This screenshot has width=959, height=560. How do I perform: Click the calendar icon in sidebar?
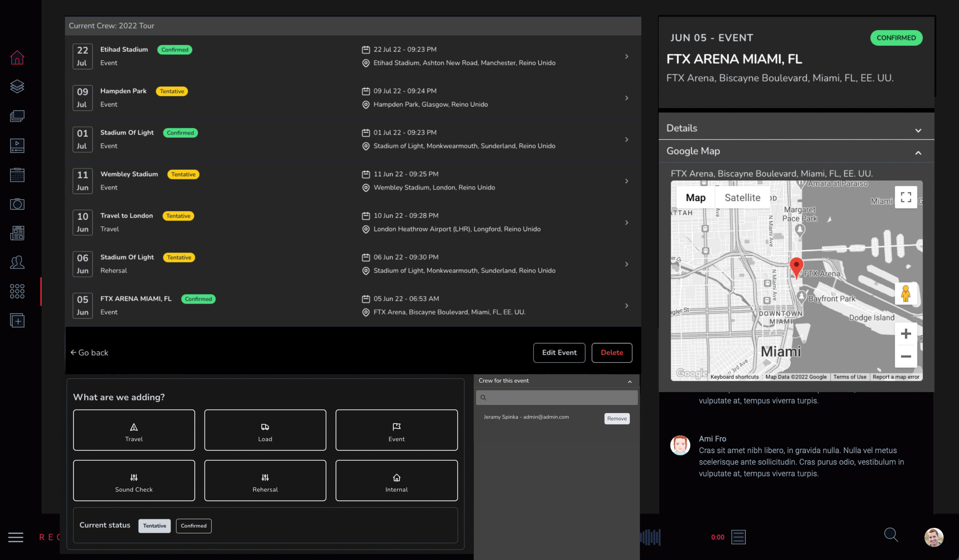point(17,175)
